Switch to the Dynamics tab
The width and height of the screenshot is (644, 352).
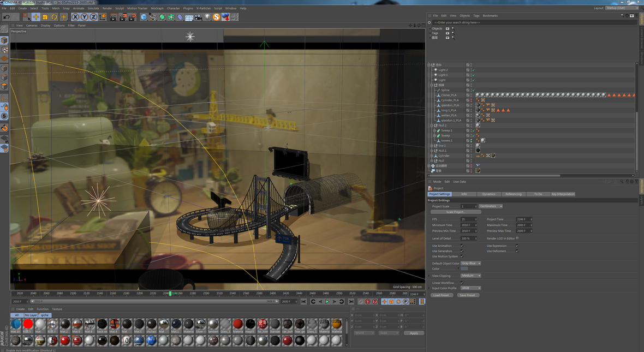(x=488, y=194)
